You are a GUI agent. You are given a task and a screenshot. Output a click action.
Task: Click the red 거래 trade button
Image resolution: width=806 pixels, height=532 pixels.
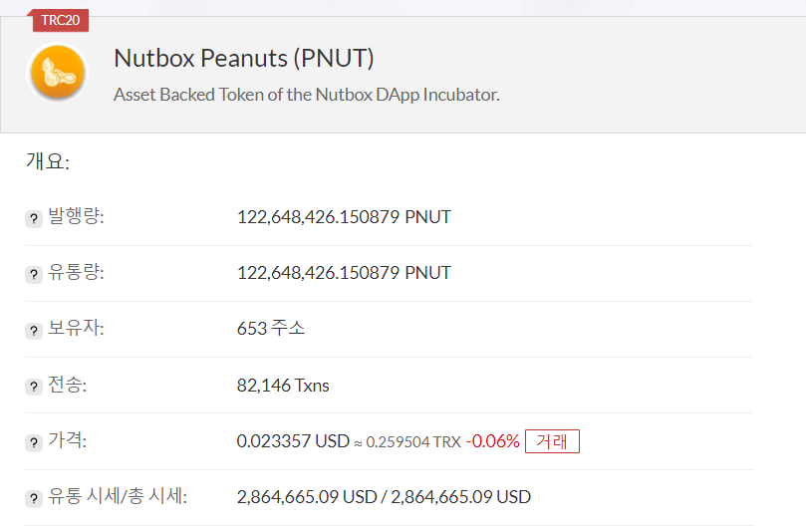552,441
